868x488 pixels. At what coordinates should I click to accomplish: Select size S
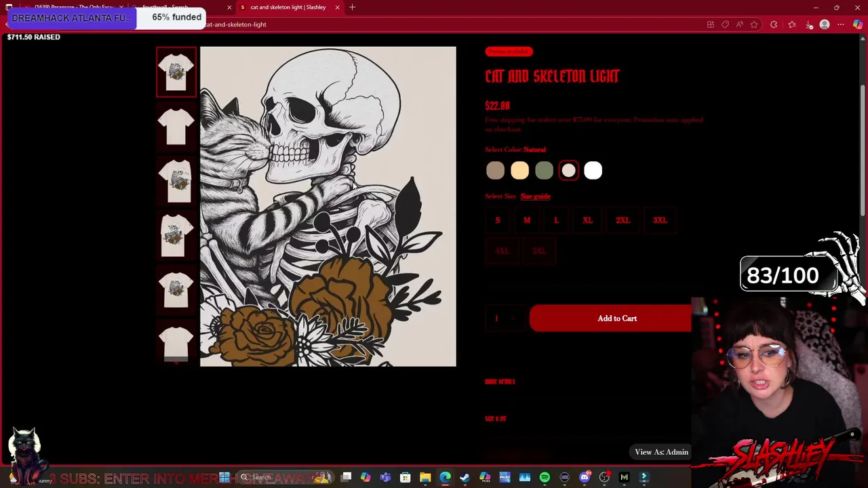498,220
